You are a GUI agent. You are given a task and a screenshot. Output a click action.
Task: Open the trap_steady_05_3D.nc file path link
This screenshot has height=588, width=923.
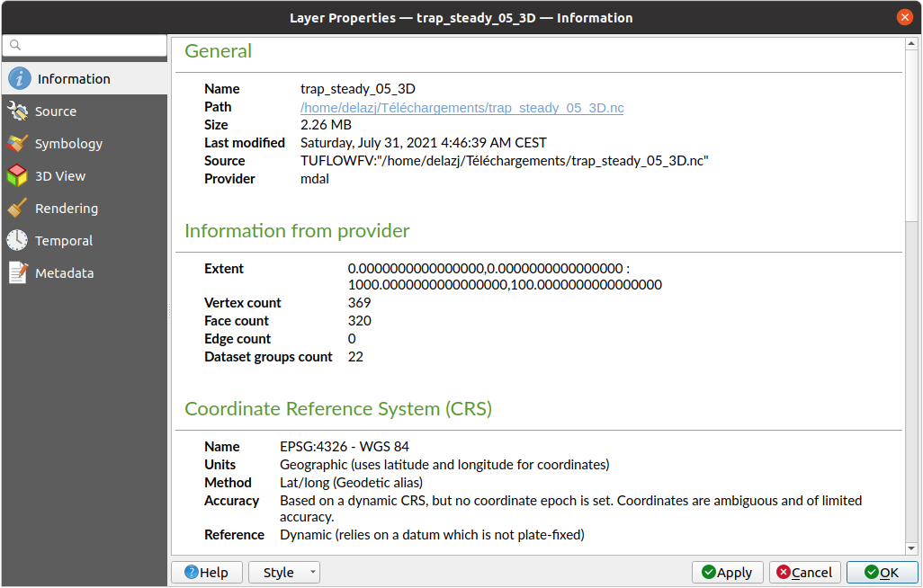pyautogui.click(x=461, y=107)
